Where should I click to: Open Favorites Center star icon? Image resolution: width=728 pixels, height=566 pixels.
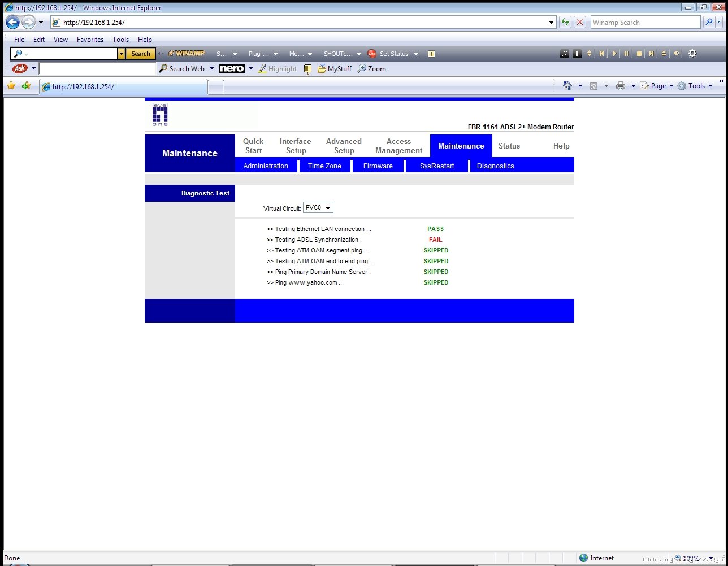[x=11, y=86]
